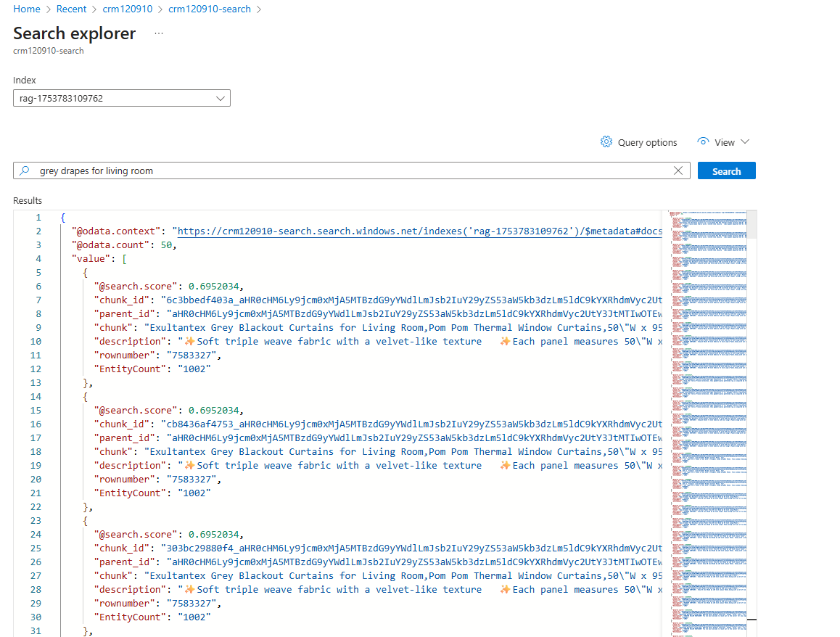Click the results vertical scrollbar thumb
The height and width of the screenshot is (637, 840).
[752, 224]
